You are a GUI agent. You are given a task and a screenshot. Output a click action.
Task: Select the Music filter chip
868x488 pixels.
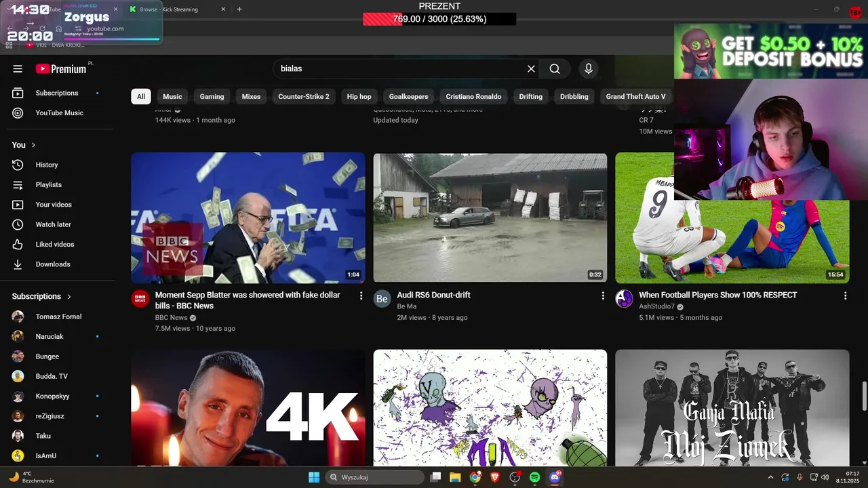pos(172,96)
